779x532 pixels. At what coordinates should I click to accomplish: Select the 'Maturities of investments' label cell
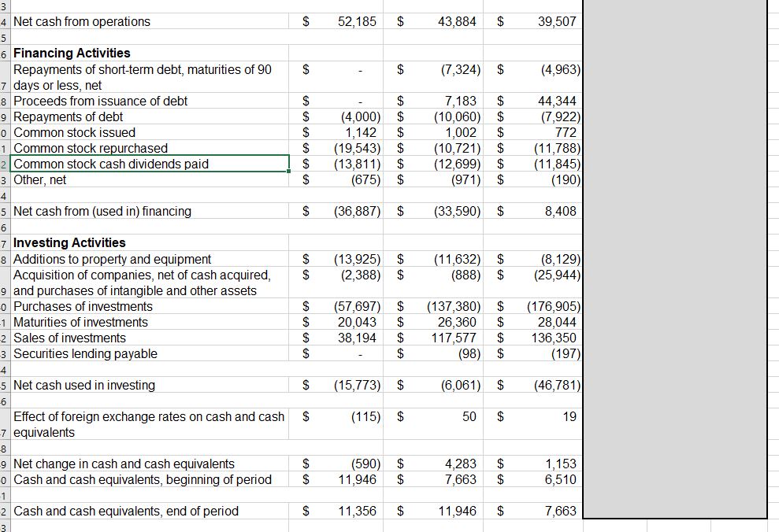149,322
